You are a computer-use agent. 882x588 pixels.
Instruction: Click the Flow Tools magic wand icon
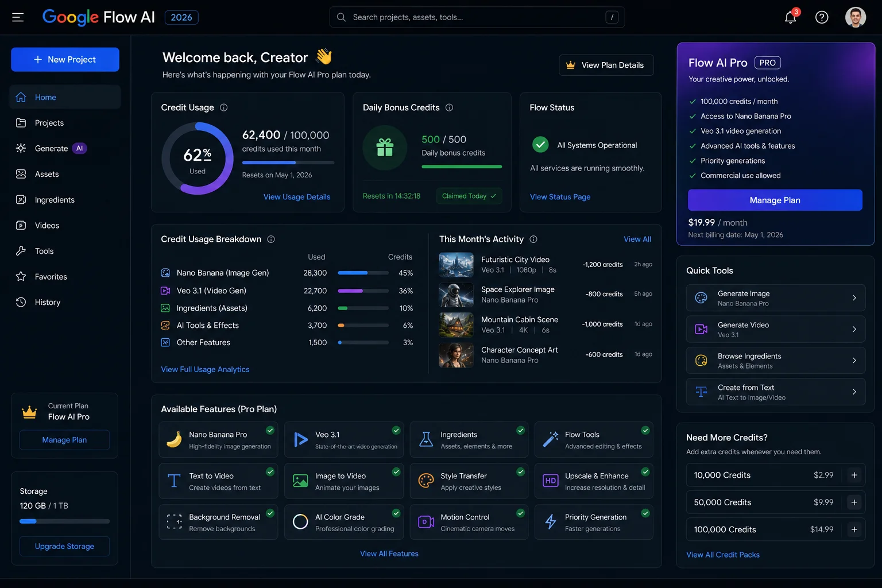click(551, 440)
